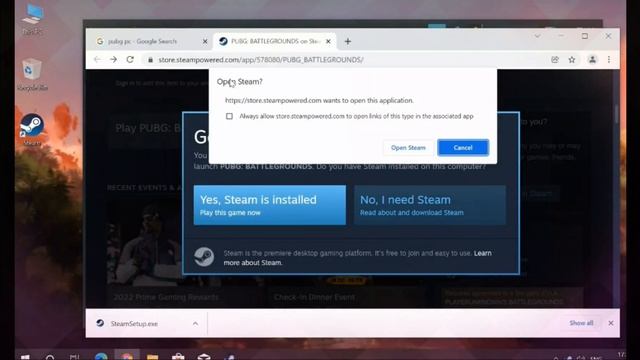Open the SteamSetup.exe download item
This screenshot has height=360, width=640.
pos(146,323)
